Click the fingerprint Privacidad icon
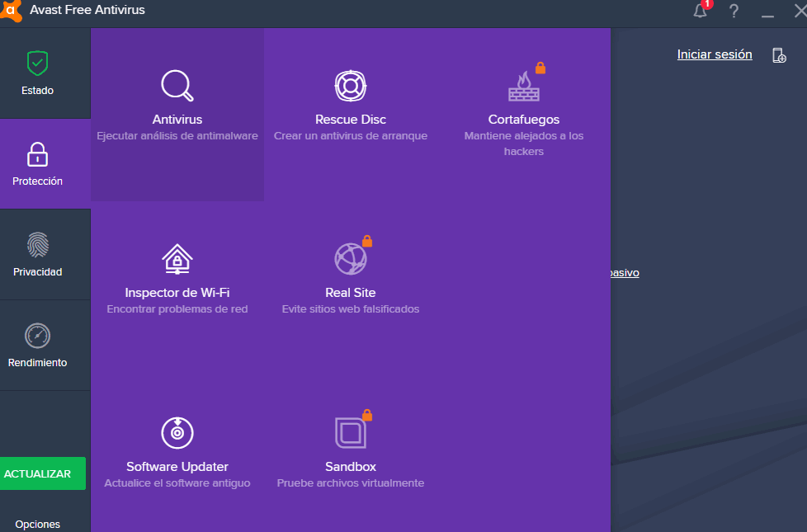807x532 pixels. (x=38, y=245)
